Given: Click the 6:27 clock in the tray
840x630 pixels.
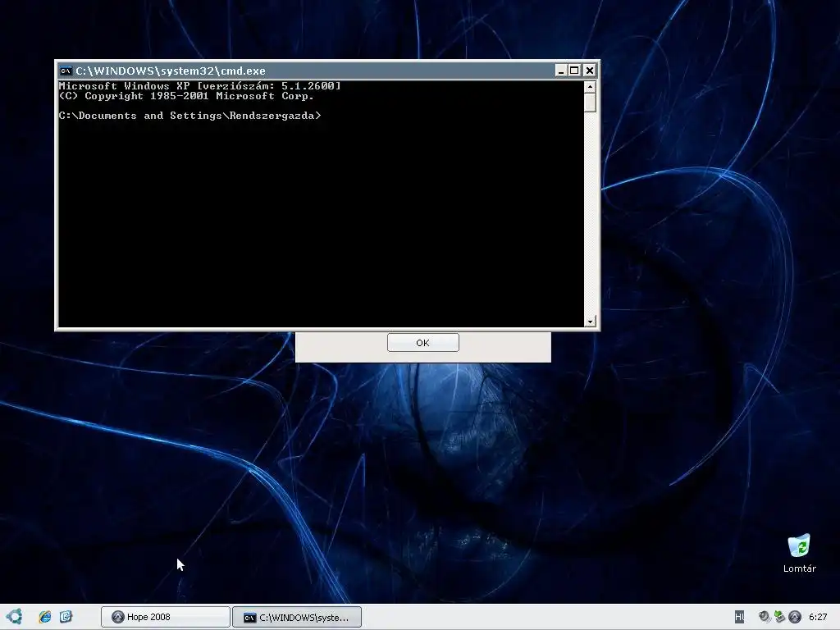Looking at the screenshot, I should 818,617.
